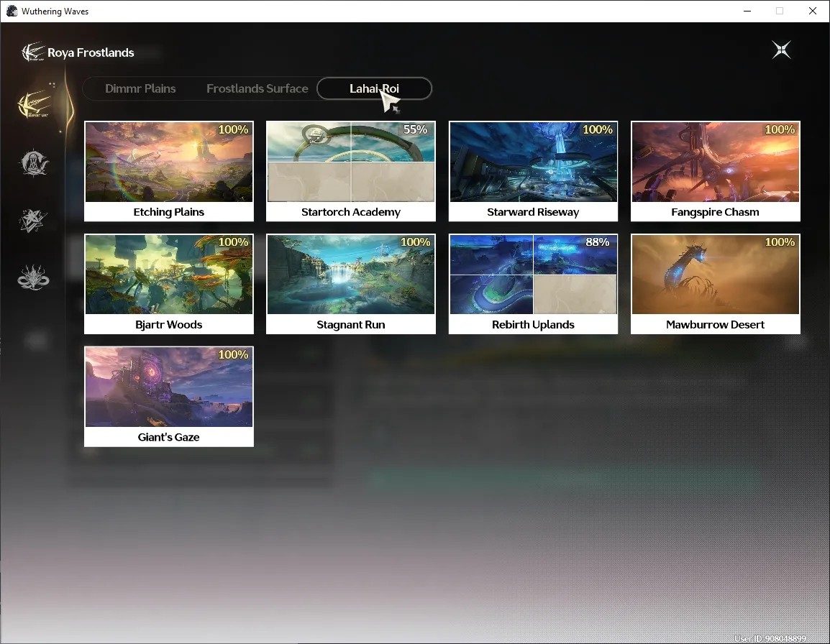830x644 pixels.
Task: Close the Wuthering Waves window
Action: (x=813, y=11)
